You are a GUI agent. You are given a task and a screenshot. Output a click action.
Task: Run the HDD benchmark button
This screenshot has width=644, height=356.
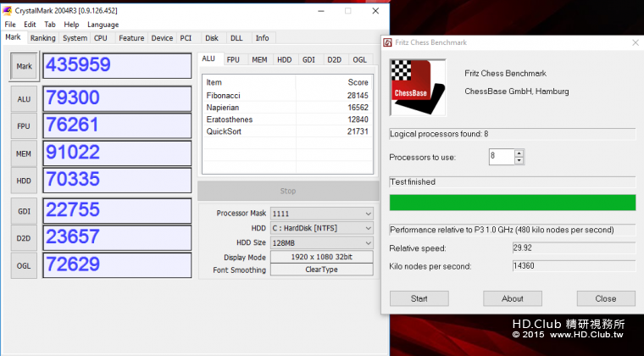click(24, 181)
